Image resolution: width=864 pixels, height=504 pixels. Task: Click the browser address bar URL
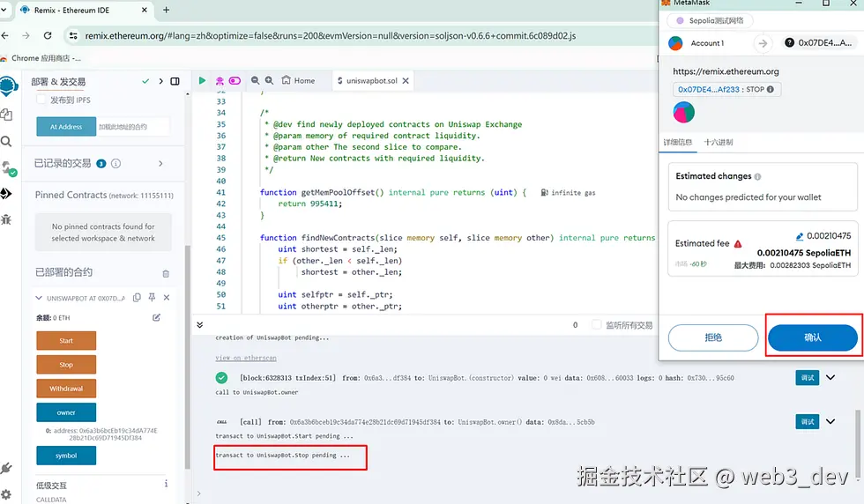click(331, 36)
